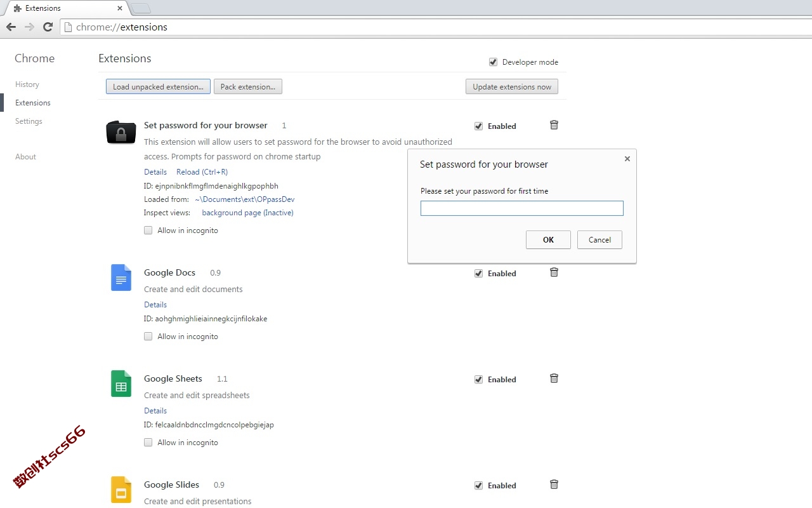Remove Google Docs with trash icon
This screenshot has height=508, width=812.
coord(554,272)
